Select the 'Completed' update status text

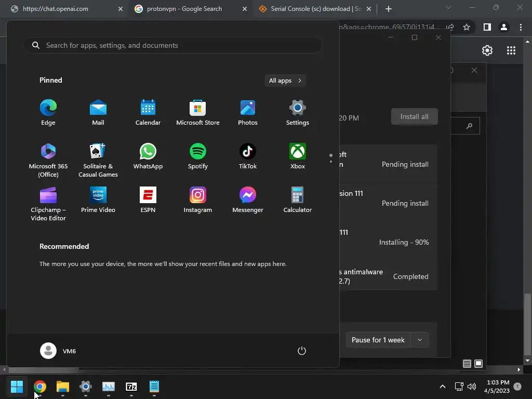(410, 276)
